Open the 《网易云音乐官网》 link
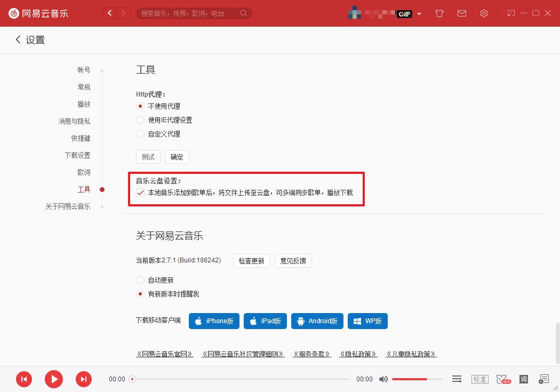The image size is (560, 392). (165, 354)
